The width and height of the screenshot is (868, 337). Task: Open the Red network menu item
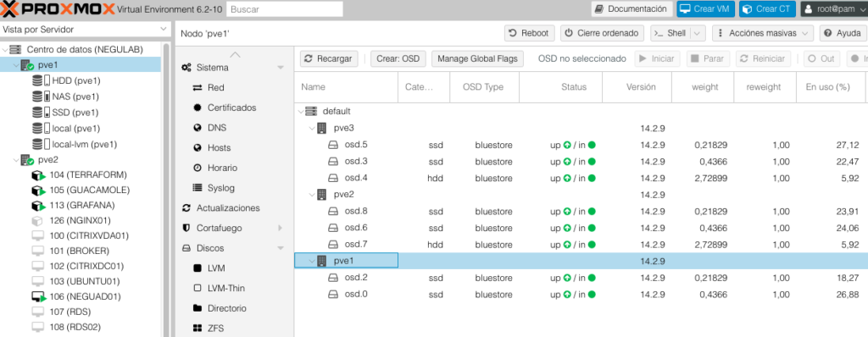[216, 87]
